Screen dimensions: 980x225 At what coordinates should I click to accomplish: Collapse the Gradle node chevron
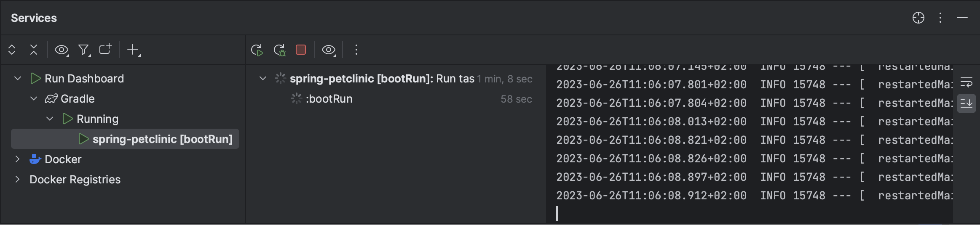tap(34, 99)
